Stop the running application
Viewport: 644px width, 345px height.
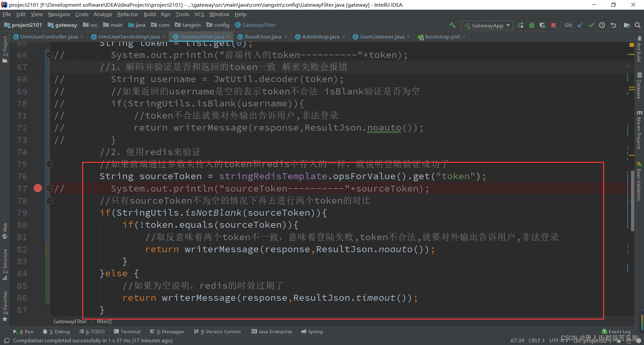[554, 25]
